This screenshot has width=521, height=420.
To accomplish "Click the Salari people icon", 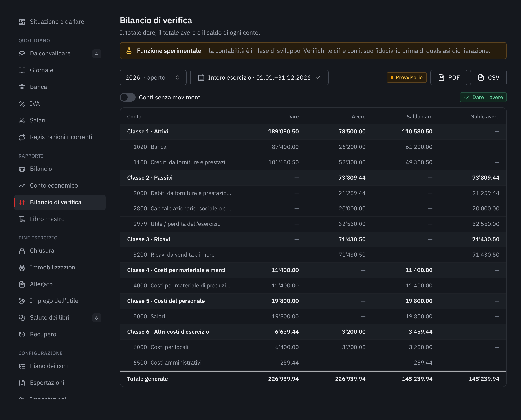I will click(22, 120).
